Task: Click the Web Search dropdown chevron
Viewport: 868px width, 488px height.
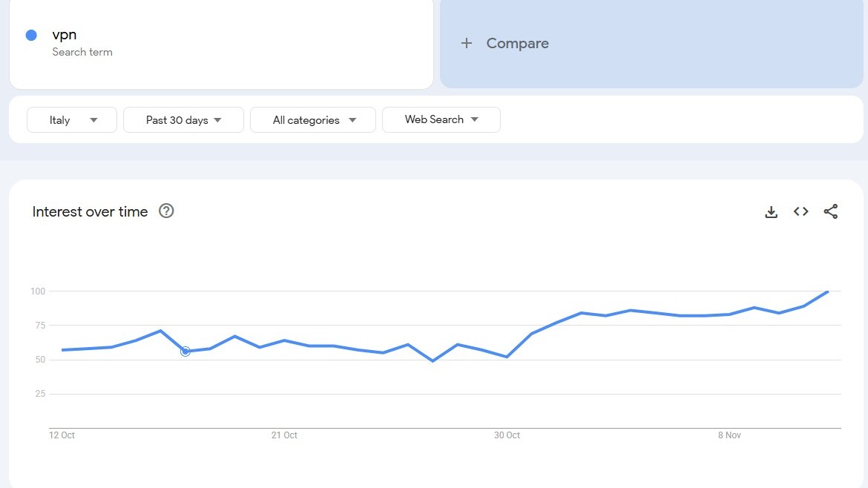Action: pyautogui.click(x=475, y=119)
